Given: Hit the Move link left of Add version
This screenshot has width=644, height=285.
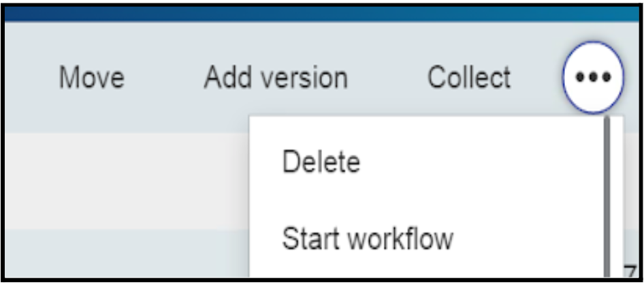Looking at the screenshot, I should click(91, 78).
